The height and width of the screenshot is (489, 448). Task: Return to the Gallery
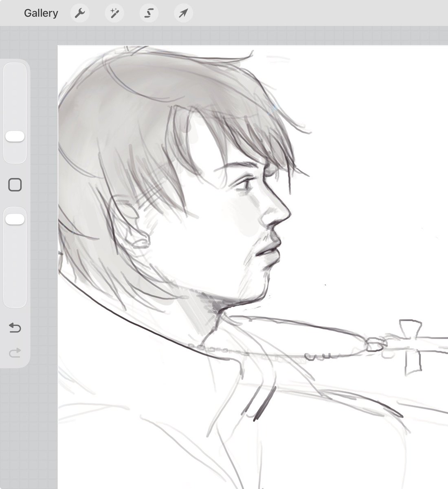[41, 13]
